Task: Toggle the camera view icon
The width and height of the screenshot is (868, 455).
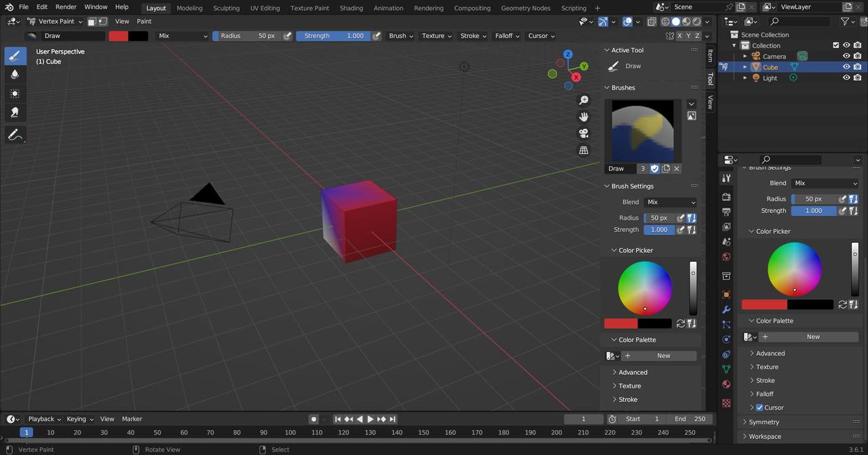Action: tap(583, 134)
